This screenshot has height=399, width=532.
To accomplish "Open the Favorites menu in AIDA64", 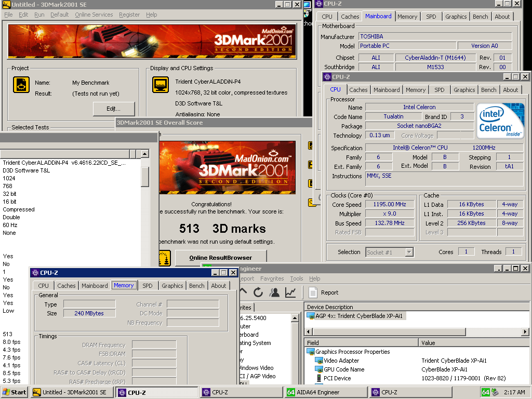I will [272, 278].
